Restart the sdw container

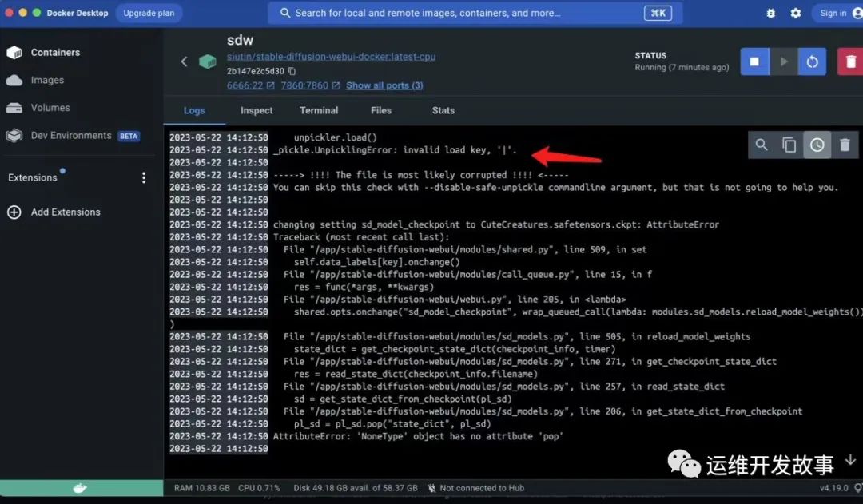tap(813, 62)
